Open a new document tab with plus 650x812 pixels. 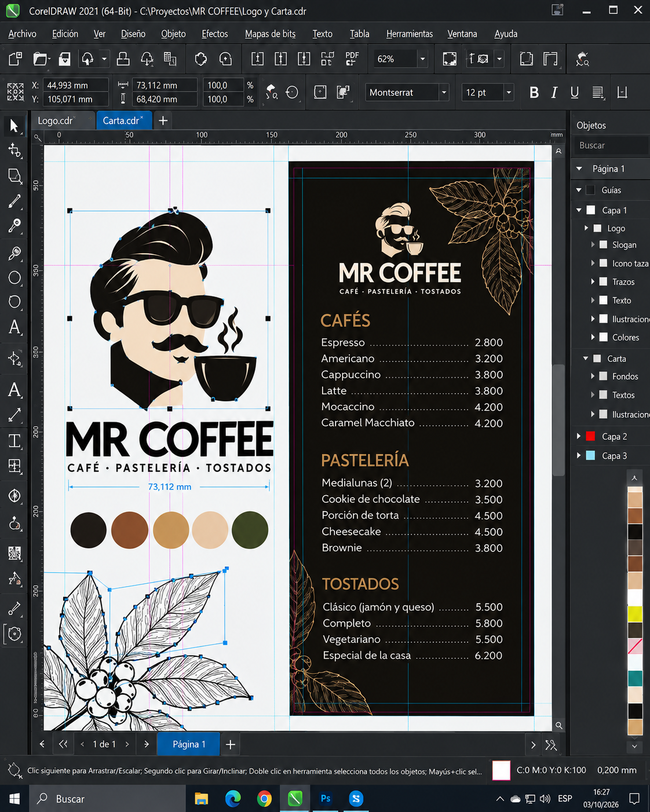pyautogui.click(x=163, y=120)
